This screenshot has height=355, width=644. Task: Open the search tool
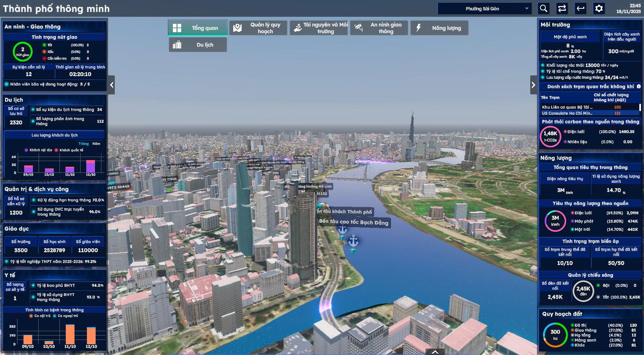[543, 8]
